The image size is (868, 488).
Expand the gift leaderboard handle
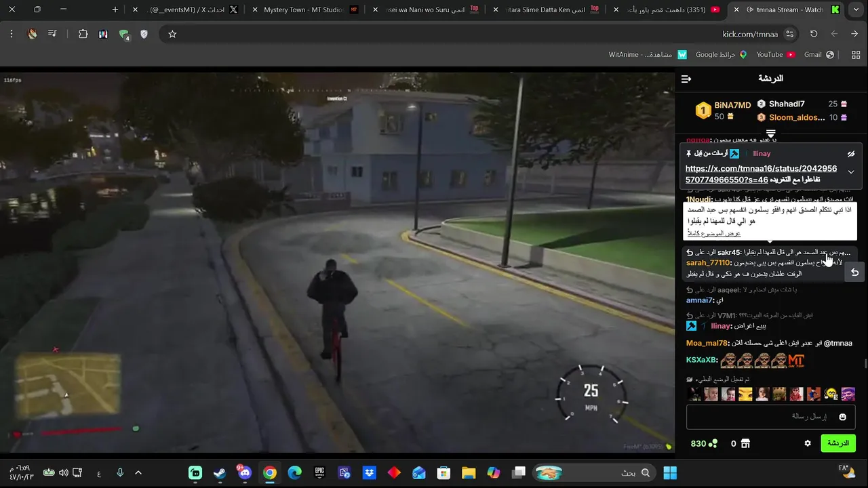point(770,133)
